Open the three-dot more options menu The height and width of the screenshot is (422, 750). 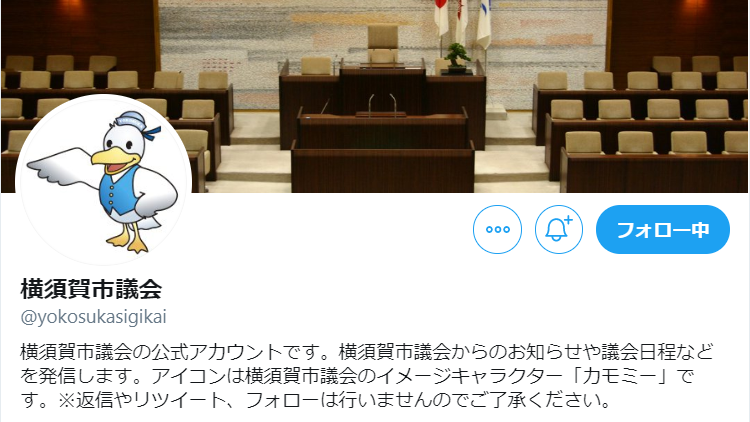[497, 229]
